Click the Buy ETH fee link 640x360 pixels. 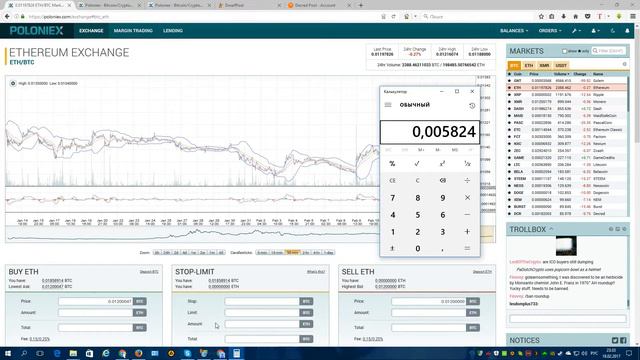[x=40, y=339]
